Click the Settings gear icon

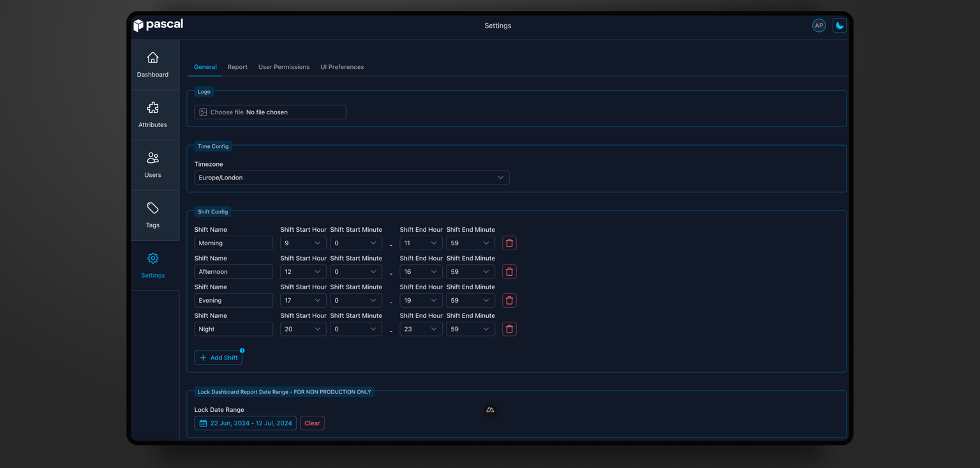[x=152, y=259]
